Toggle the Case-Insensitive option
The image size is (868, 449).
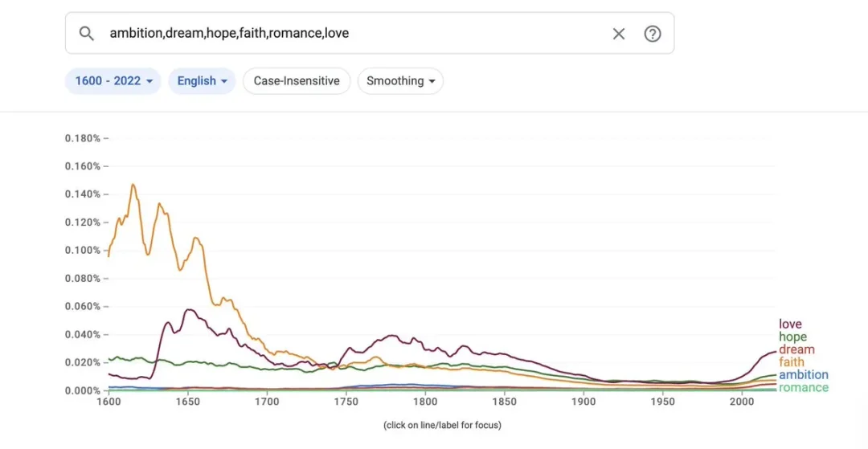pos(297,81)
